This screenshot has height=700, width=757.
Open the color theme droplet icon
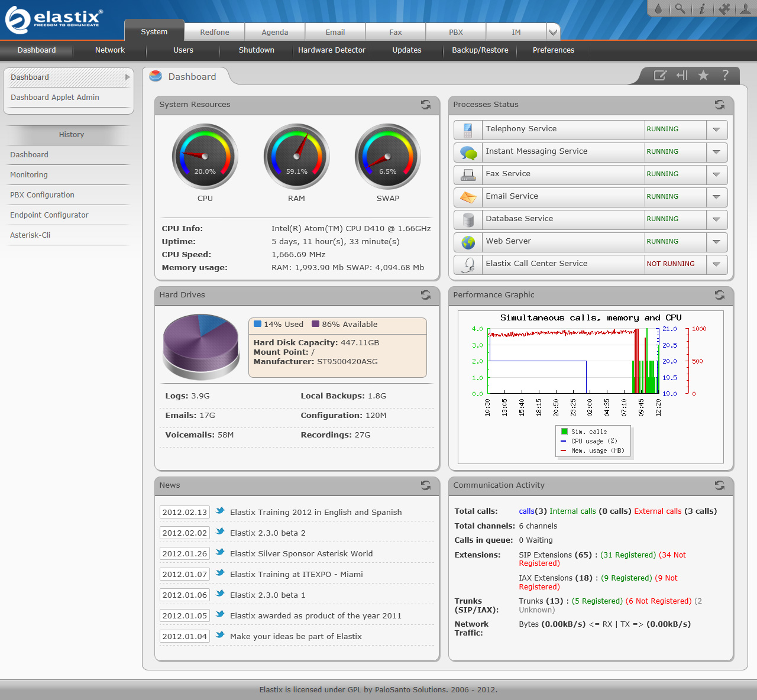click(658, 9)
